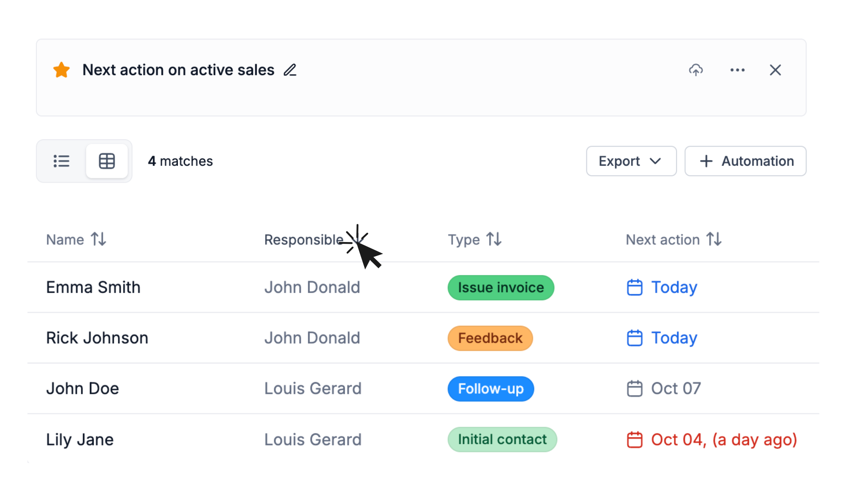Close the Next action on active sales panel
The width and height of the screenshot is (868, 488).
(775, 70)
